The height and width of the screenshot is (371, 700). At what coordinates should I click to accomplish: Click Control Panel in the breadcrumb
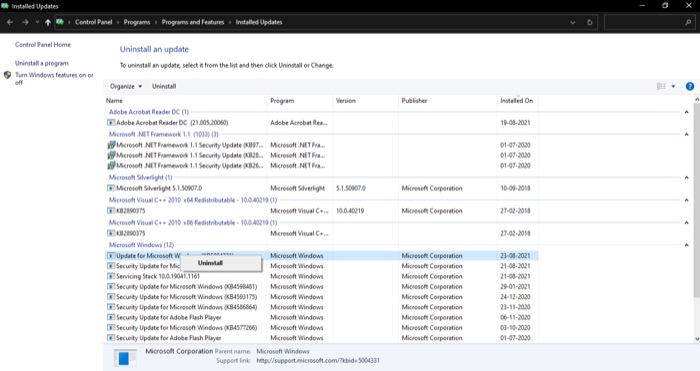coord(93,22)
